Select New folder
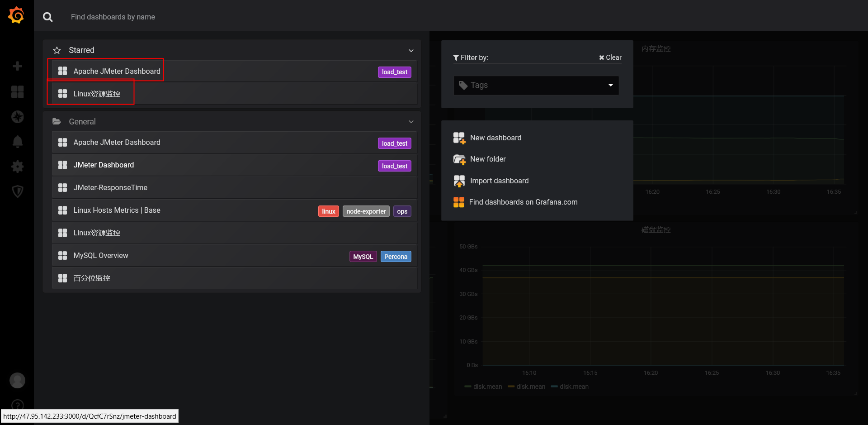This screenshot has height=425, width=868. 488,159
